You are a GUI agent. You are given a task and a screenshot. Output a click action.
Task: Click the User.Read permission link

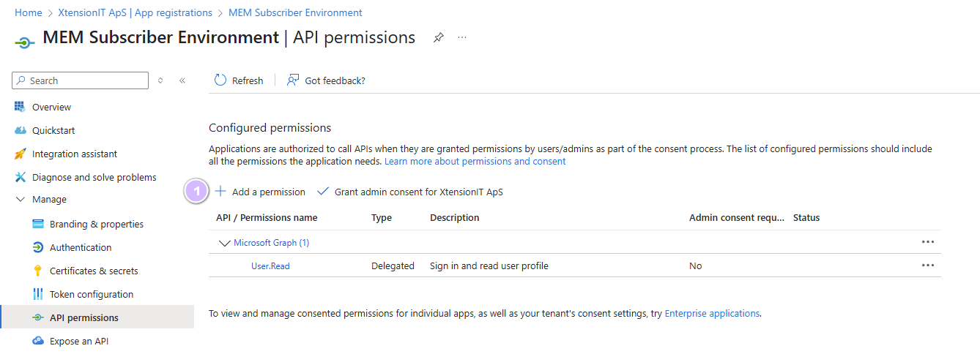270,266
